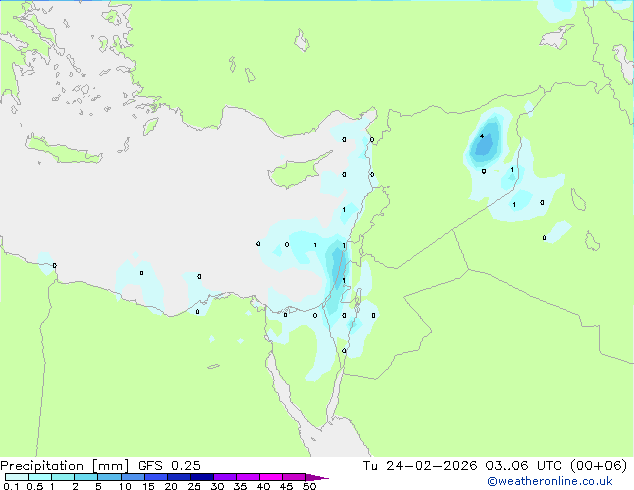Click the 0.5–1 mm legend color swatch
634x490 pixels.
pos(40,477)
